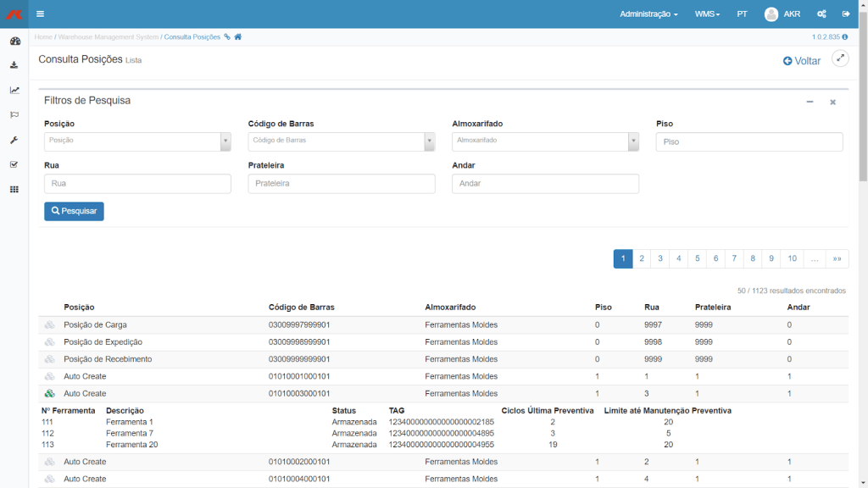
Task: Open the Posição dropdown
Action: [137, 141]
